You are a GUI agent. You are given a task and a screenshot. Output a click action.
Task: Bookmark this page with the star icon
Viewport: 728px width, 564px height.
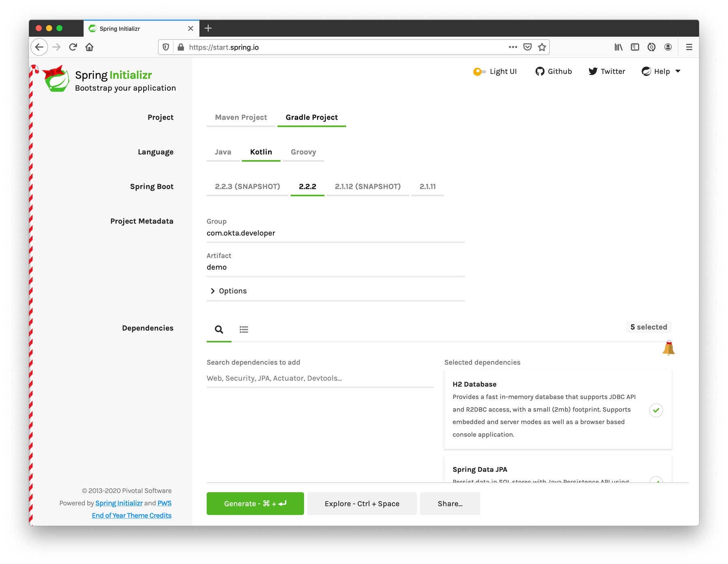tap(542, 47)
